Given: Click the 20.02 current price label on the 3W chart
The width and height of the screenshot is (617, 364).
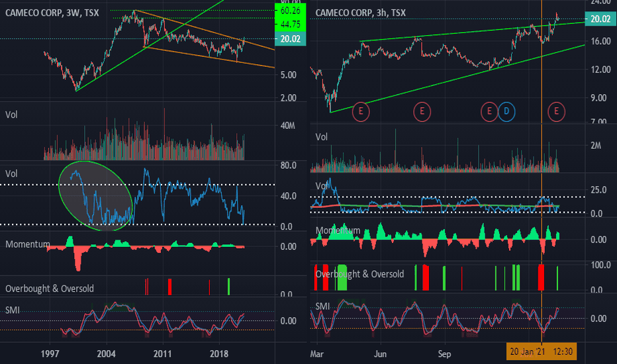Looking at the screenshot, I should [x=290, y=38].
